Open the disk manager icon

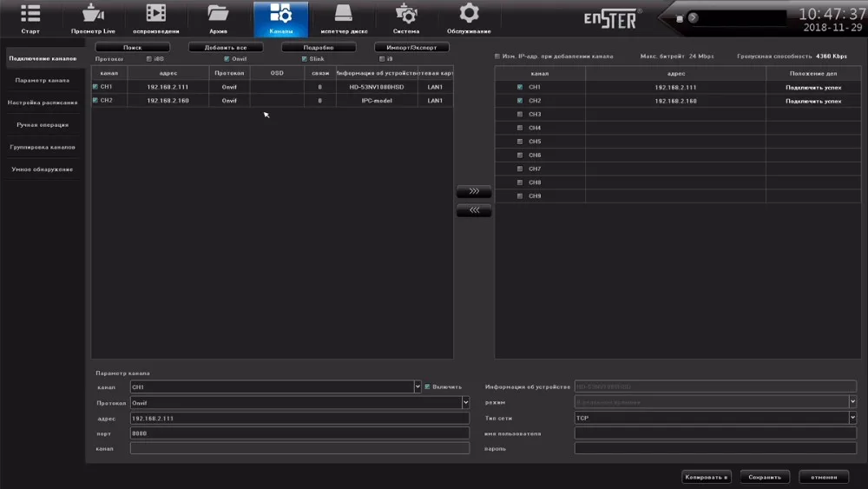pyautogui.click(x=343, y=13)
